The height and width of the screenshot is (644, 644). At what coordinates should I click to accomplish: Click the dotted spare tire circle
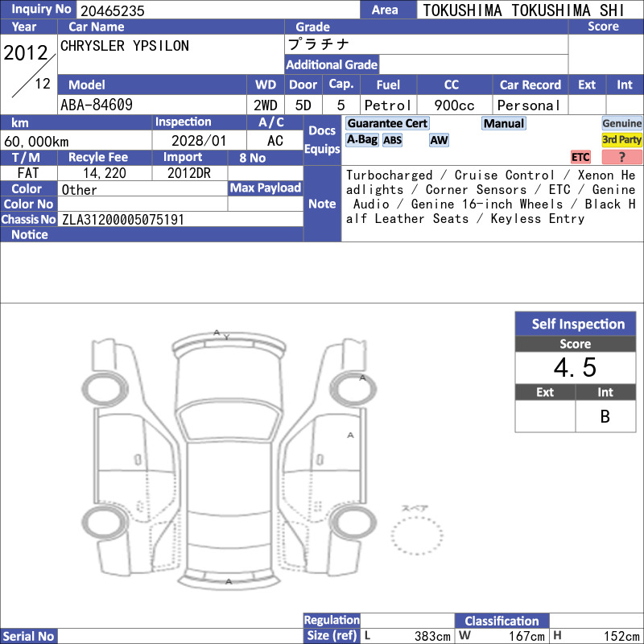coord(416,535)
